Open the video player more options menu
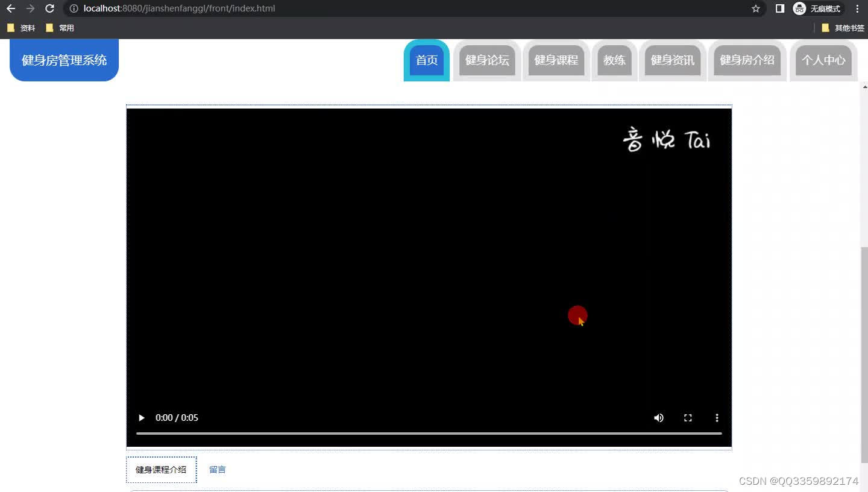The image size is (868, 492). pyautogui.click(x=717, y=418)
